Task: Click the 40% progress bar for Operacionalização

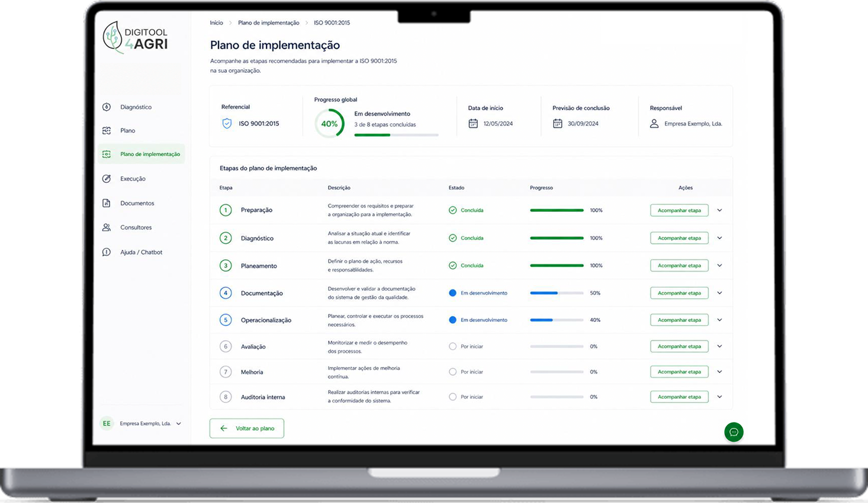Action: click(x=557, y=320)
